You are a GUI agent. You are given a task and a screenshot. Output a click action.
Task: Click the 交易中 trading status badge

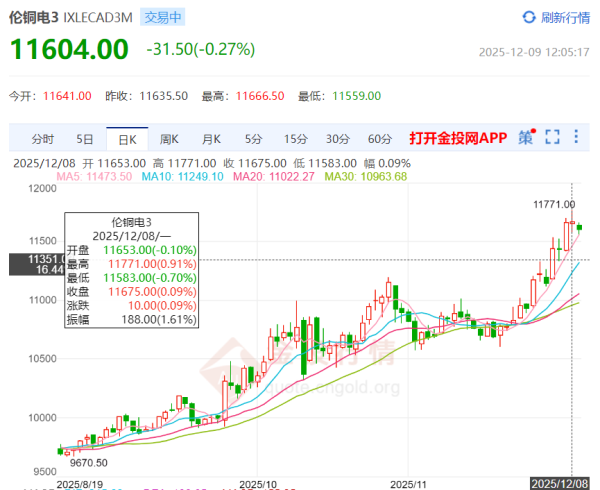point(163,17)
